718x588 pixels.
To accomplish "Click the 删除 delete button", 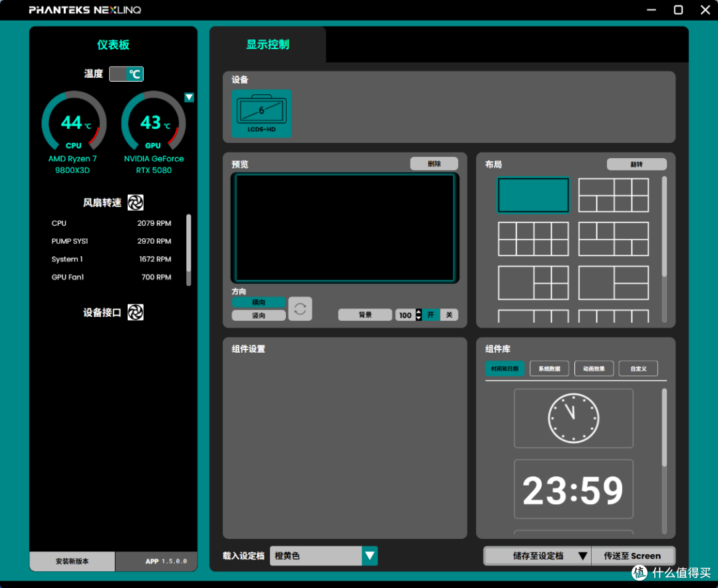I will [x=434, y=164].
